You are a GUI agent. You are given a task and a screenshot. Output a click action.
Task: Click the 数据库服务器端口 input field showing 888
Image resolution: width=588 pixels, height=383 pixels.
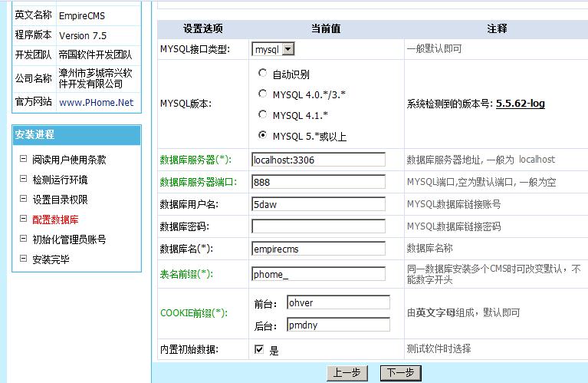coord(318,182)
